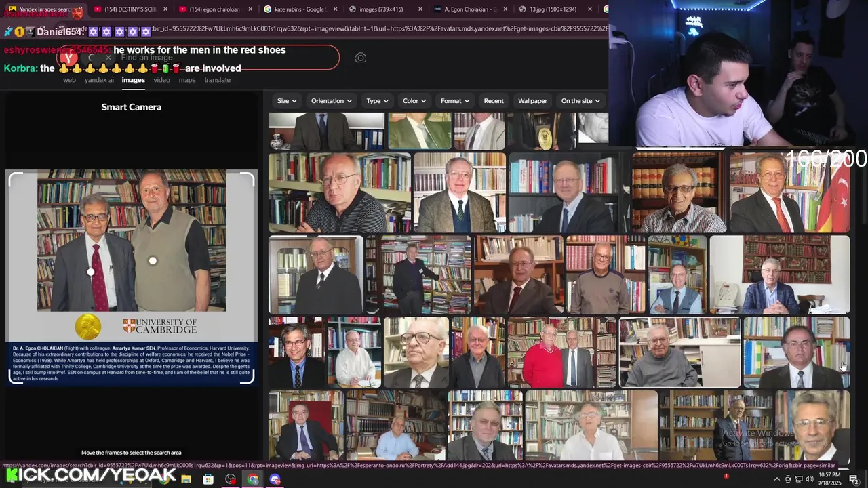
Task: Open thumbnail of smiling man in checkered shirt
Action: [679, 193]
